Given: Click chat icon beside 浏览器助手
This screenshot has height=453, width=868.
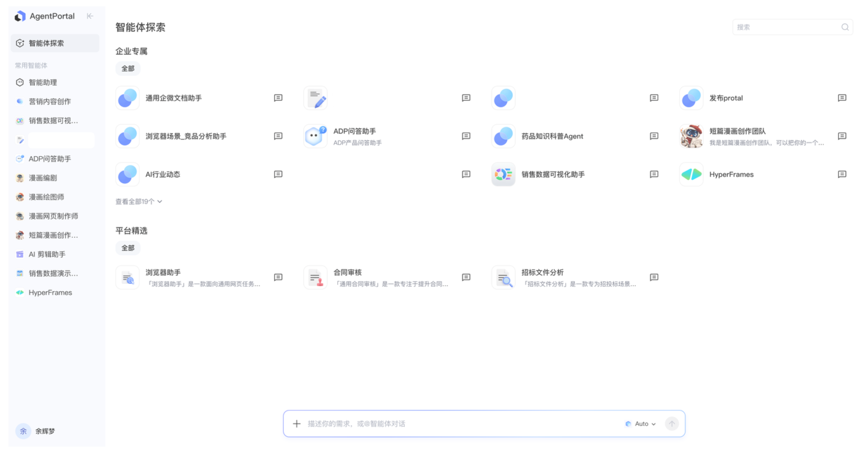Looking at the screenshot, I should pos(278,277).
